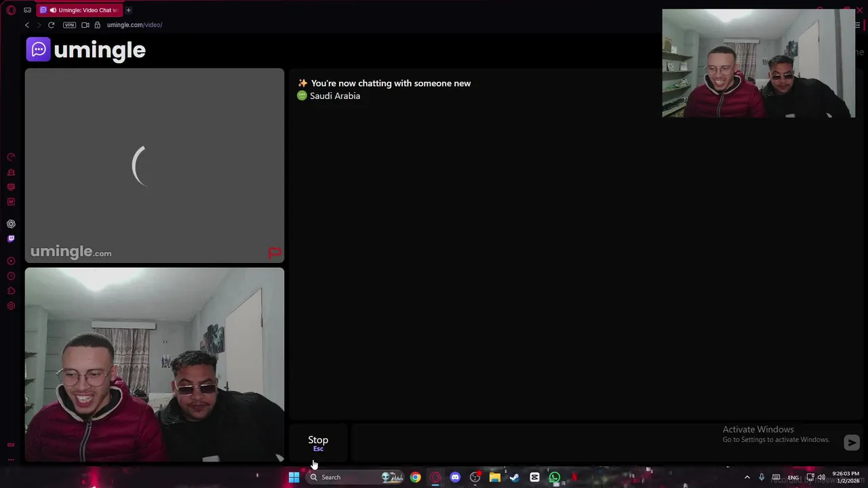868x488 pixels.
Task: Open GX Corner at sidebar bottom
Action: tap(11, 445)
